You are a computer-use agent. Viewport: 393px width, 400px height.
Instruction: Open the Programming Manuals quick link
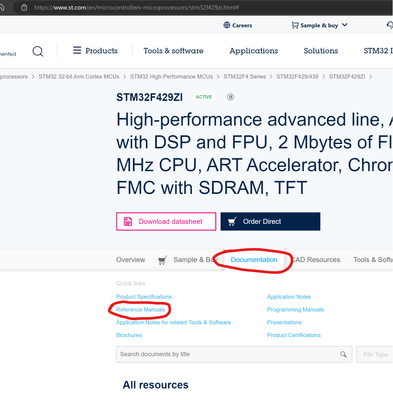tap(295, 310)
